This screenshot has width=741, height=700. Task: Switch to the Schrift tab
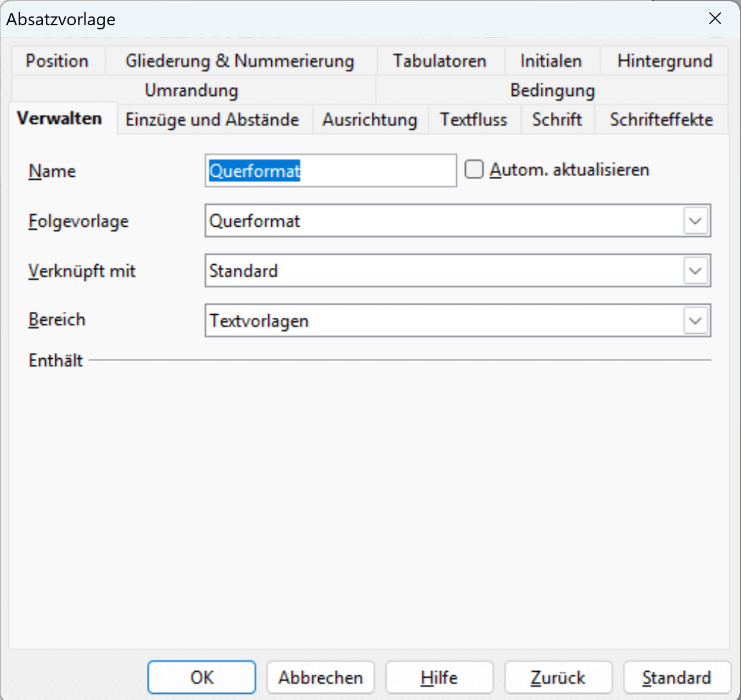pyautogui.click(x=557, y=119)
